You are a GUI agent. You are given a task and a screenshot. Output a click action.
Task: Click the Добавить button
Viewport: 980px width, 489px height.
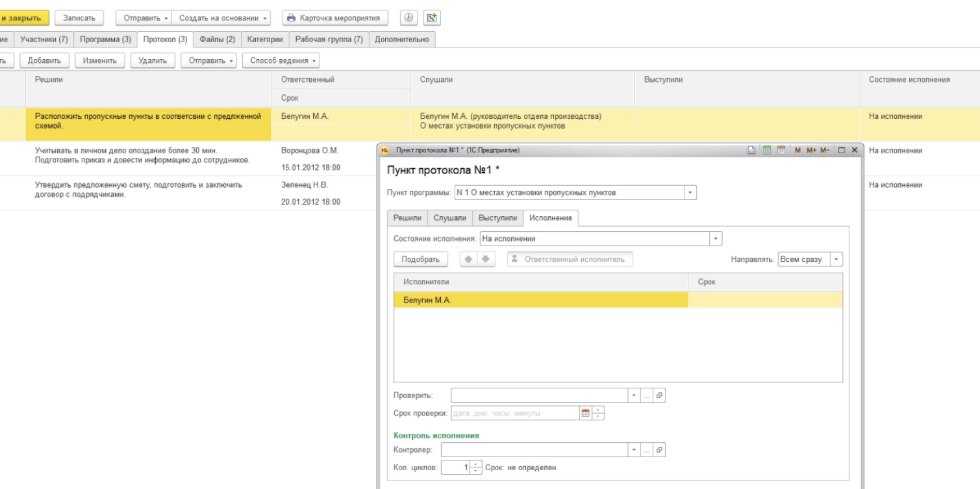[44, 60]
